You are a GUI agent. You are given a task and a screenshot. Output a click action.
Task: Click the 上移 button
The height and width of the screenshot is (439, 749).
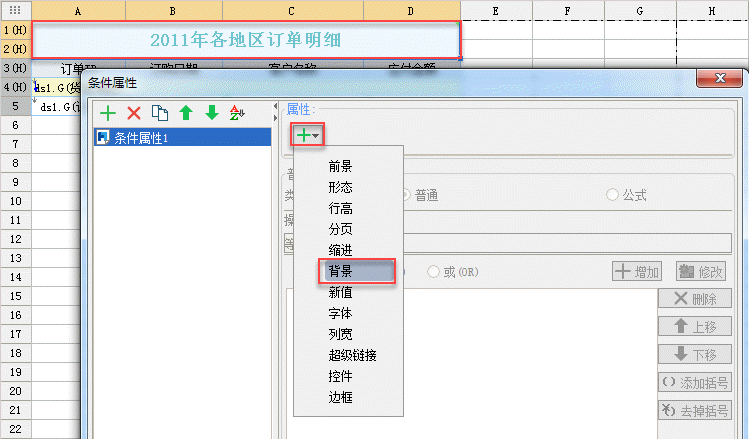[x=695, y=327]
